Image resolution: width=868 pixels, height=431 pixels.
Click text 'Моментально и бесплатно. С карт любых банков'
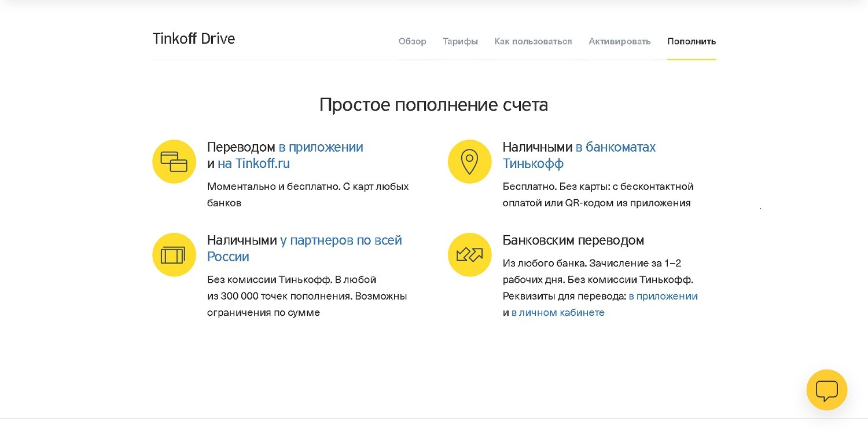308,195
